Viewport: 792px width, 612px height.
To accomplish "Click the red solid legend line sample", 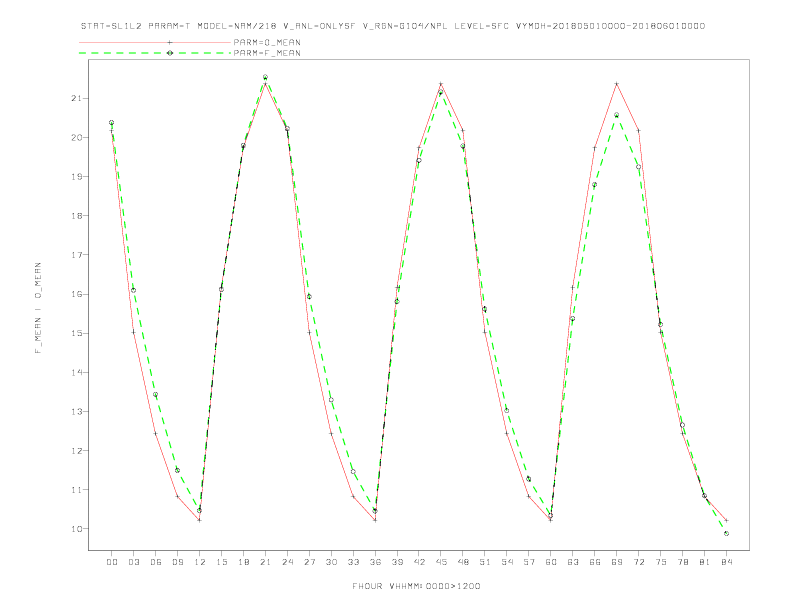I will pos(155,42).
